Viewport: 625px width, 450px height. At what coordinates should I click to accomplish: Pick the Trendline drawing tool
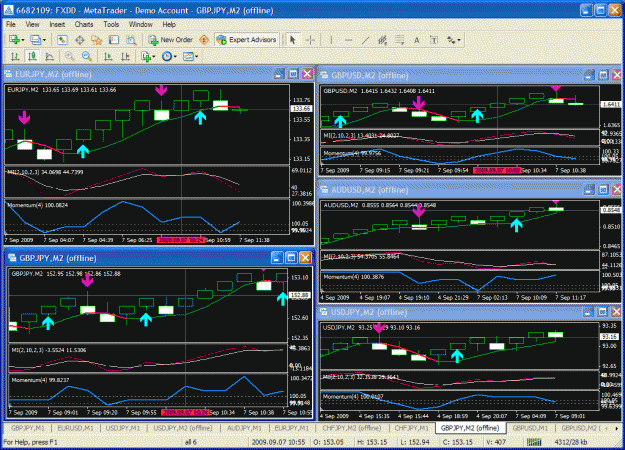(x=365, y=40)
